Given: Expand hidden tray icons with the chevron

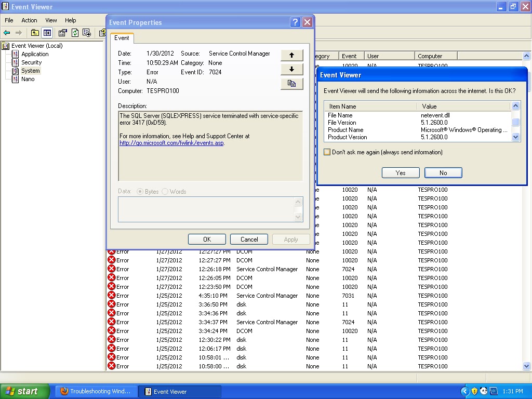Looking at the screenshot, I should coord(465,391).
